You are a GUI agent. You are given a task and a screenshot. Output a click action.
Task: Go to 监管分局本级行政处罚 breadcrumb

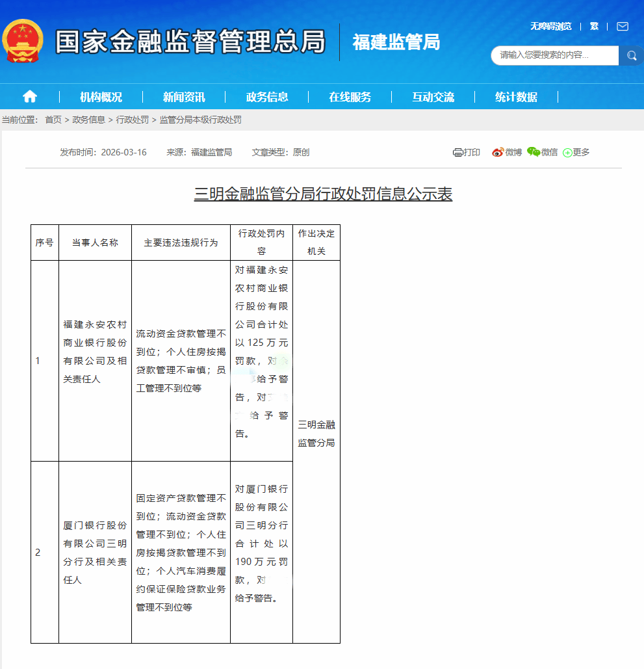pyautogui.click(x=200, y=120)
